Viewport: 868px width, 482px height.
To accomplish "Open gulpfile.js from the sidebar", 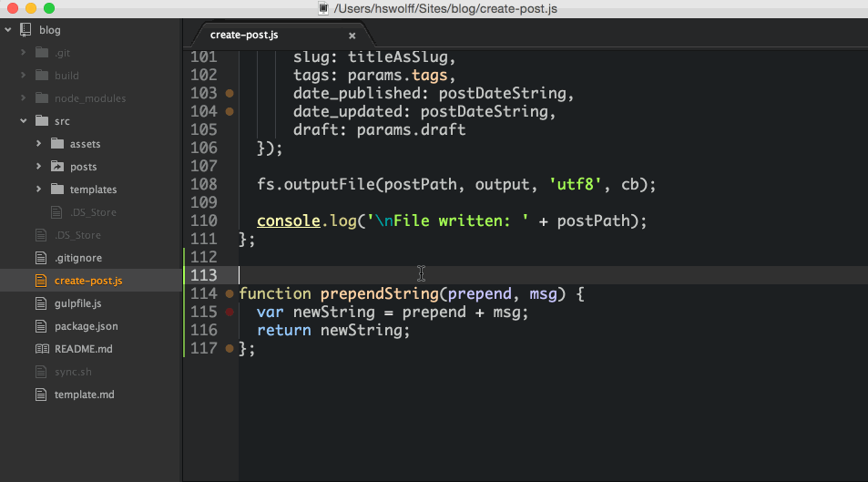I will tap(77, 303).
